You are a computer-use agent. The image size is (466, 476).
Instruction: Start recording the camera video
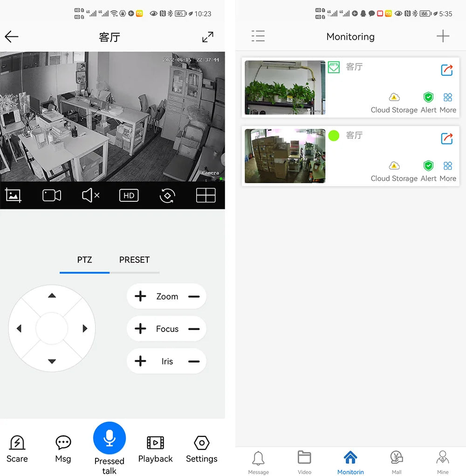(x=51, y=195)
